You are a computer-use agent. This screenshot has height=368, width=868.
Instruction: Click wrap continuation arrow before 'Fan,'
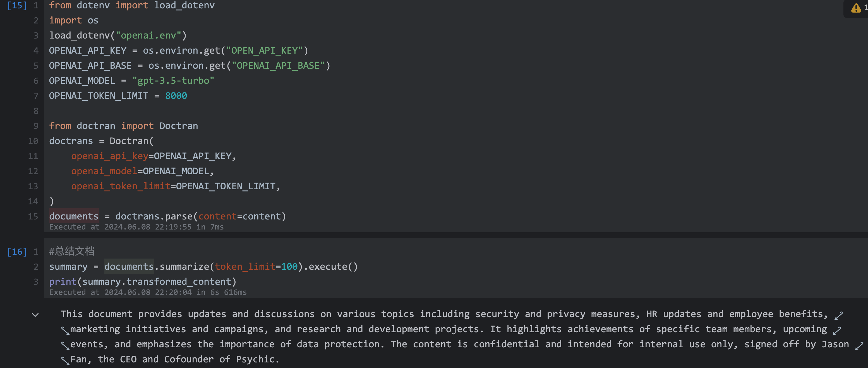point(65,360)
